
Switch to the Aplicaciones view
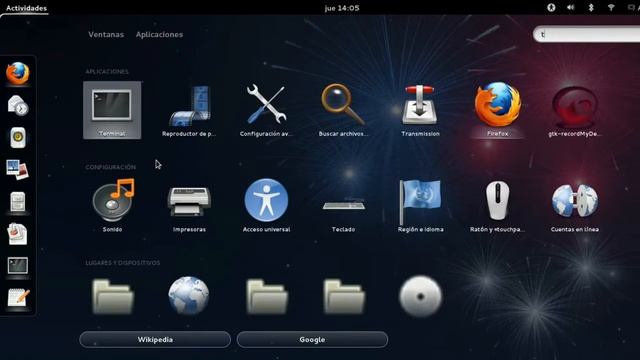tap(159, 35)
